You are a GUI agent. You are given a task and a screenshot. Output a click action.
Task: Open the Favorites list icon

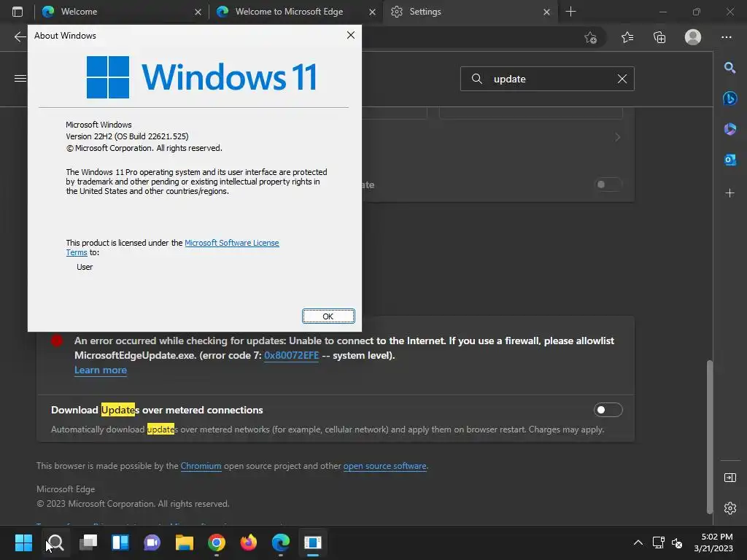[x=627, y=37]
